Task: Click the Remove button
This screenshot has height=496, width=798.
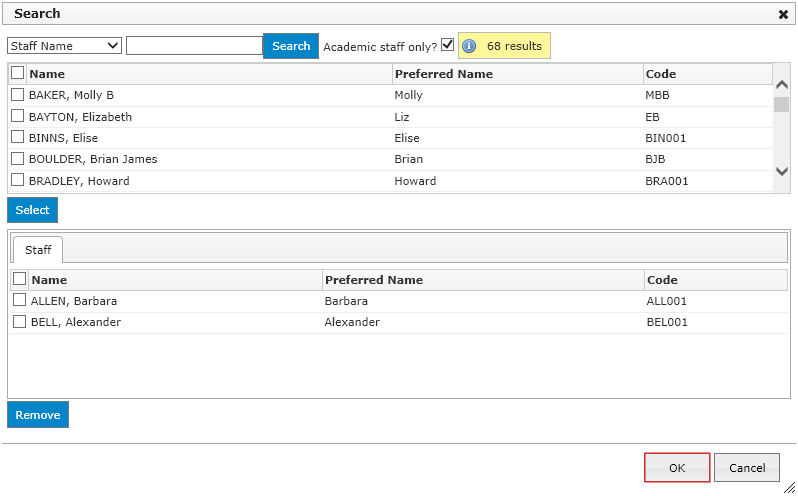Action: [38, 415]
